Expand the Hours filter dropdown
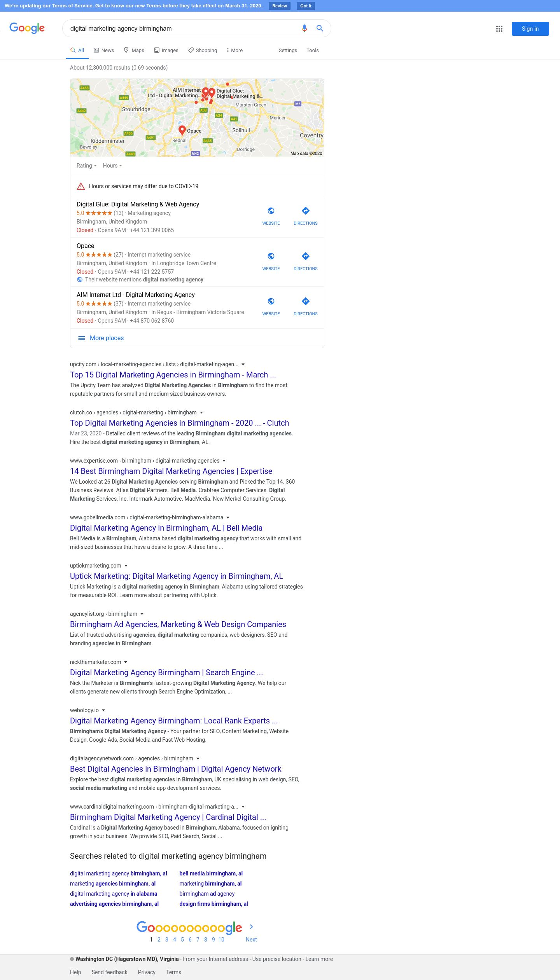The image size is (560, 980). (112, 166)
